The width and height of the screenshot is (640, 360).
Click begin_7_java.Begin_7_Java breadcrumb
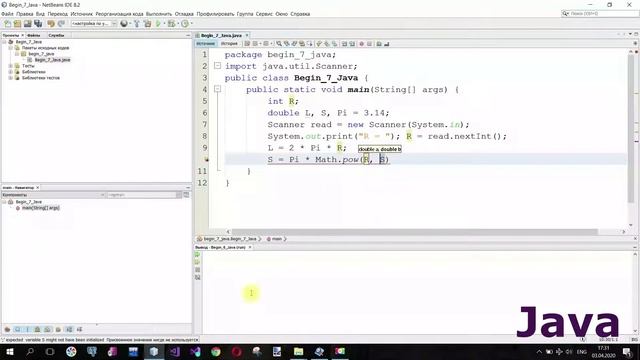230,239
